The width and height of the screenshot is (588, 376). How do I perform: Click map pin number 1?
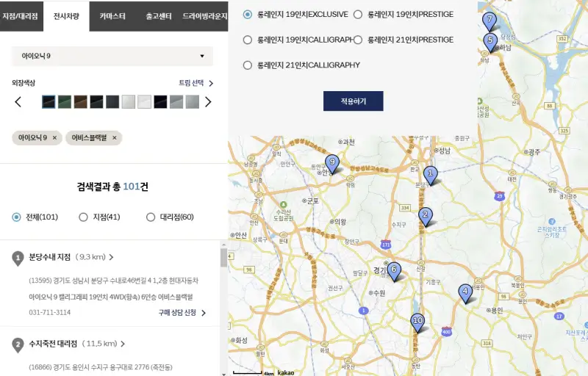tap(430, 175)
